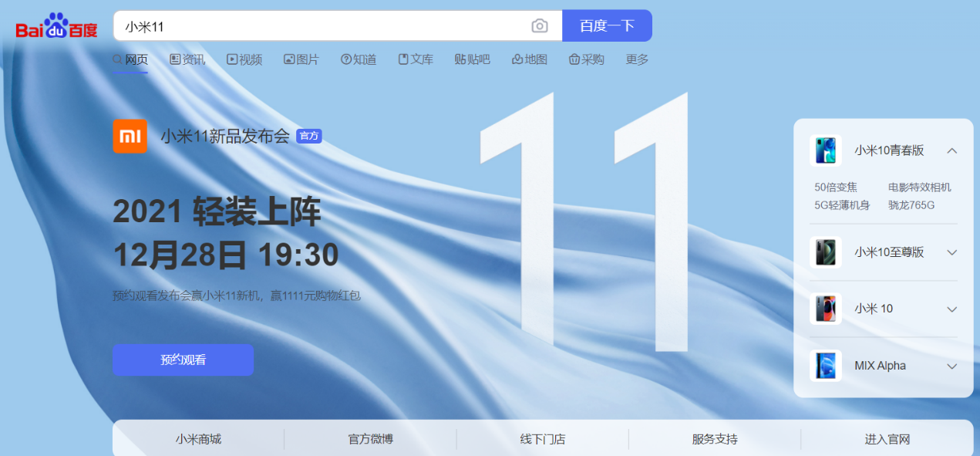This screenshot has width=980, height=456.
Task: Click the 2021 轻装上阵 headline
Action: [217, 212]
